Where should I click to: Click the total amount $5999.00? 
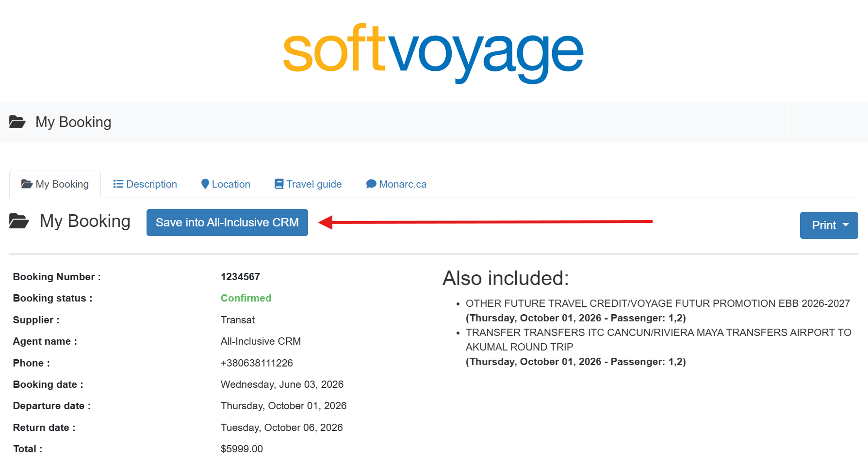tap(242, 449)
